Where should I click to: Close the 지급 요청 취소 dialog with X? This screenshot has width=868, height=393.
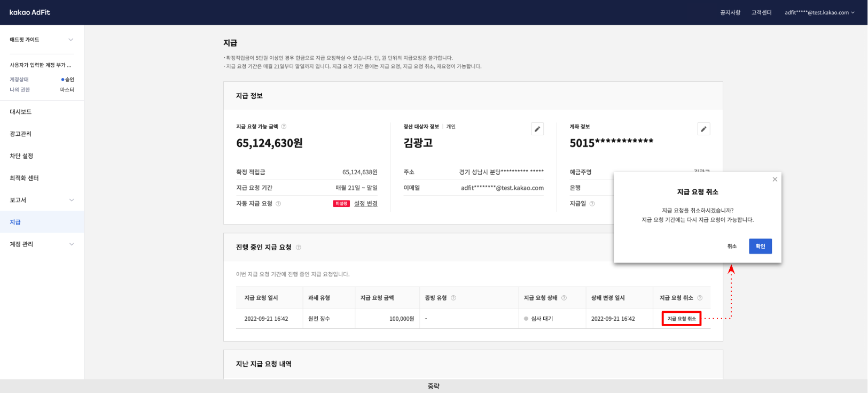[x=775, y=180]
